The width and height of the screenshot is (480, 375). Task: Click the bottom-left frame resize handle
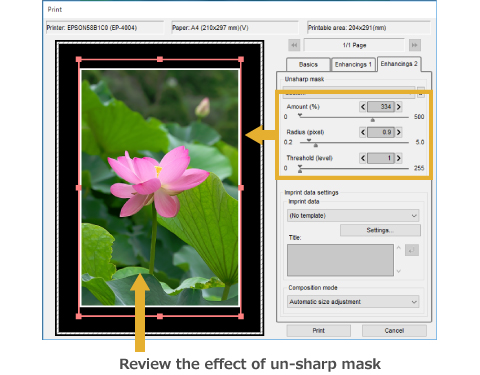click(x=79, y=316)
